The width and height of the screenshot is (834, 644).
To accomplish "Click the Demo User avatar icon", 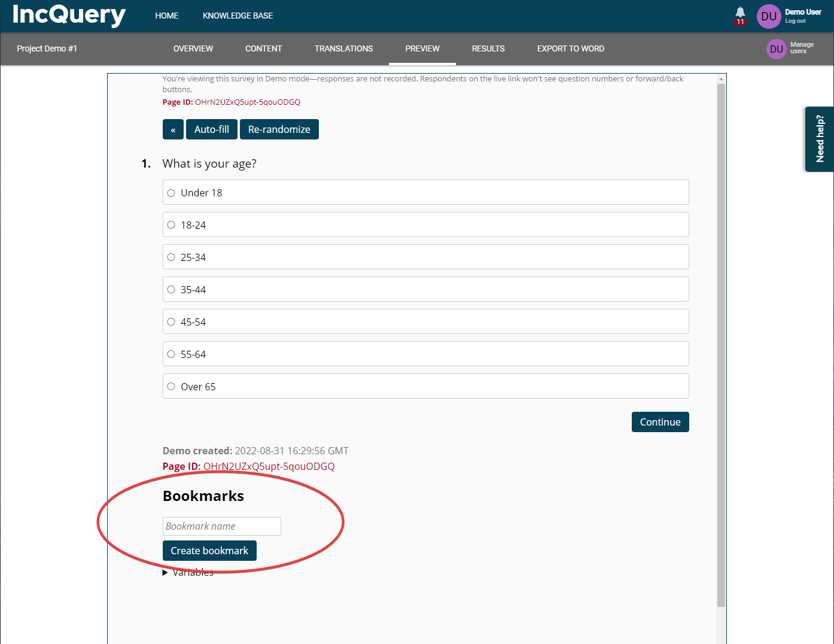I will point(768,16).
